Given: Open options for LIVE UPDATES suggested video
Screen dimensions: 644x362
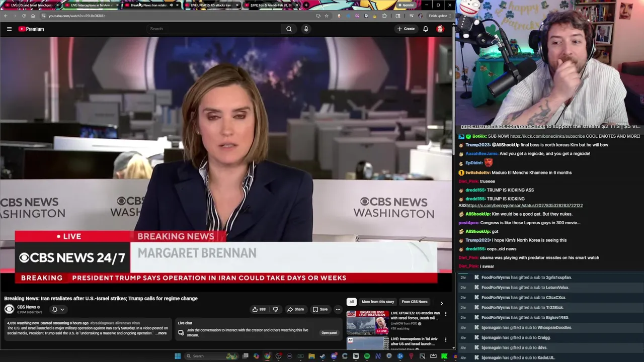Looking at the screenshot, I should (x=445, y=314).
